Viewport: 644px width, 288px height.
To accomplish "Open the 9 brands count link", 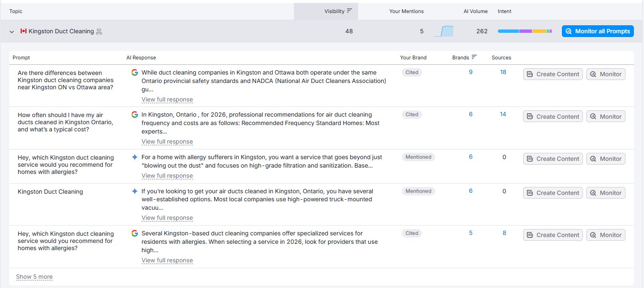I will coord(471,72).
